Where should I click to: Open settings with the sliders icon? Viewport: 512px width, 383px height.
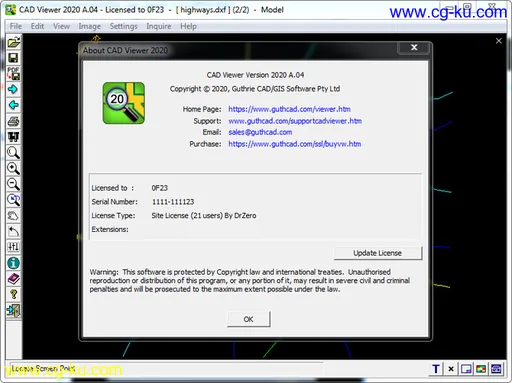(13, 247)
